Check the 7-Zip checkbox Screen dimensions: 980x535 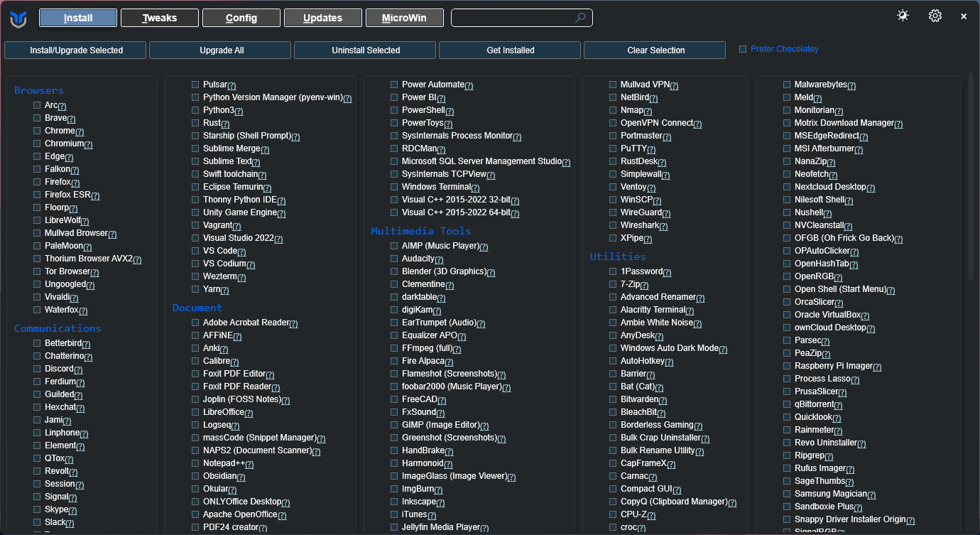613,284
